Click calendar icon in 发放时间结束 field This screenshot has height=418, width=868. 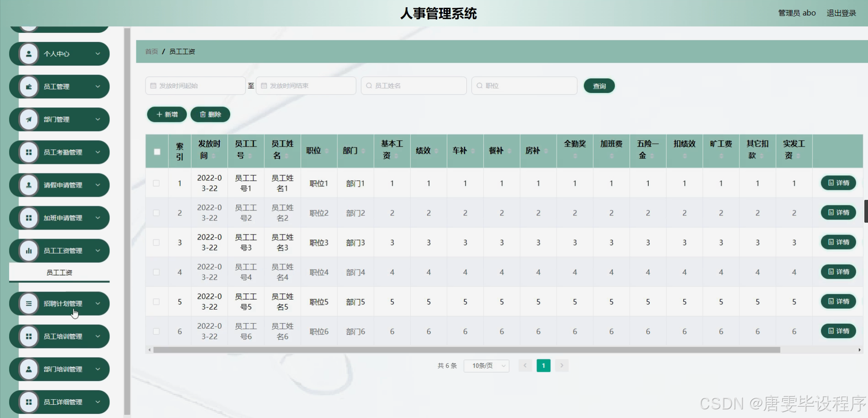click(263, 86)
